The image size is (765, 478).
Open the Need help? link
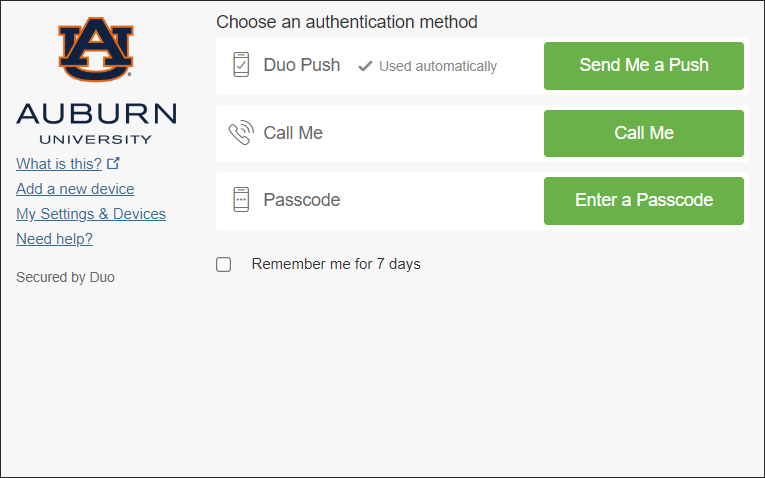(x=54, y=239)
